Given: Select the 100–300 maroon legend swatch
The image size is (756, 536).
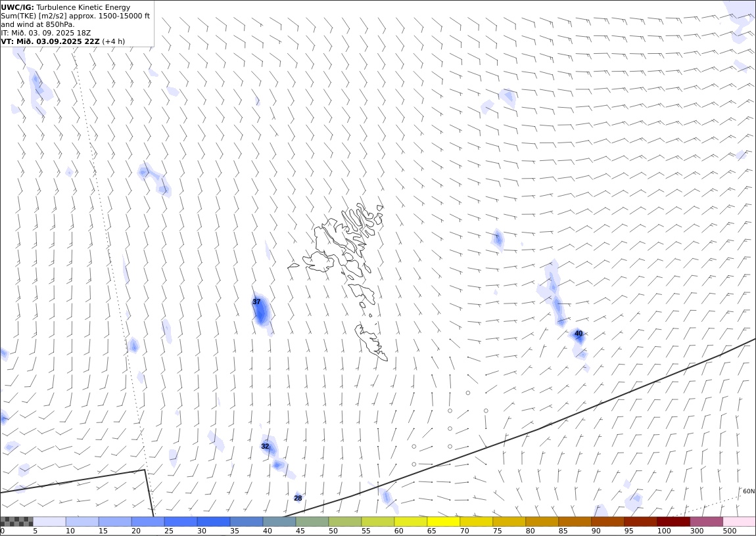Looking at the screenshot, I should click(x=673, y=522).
